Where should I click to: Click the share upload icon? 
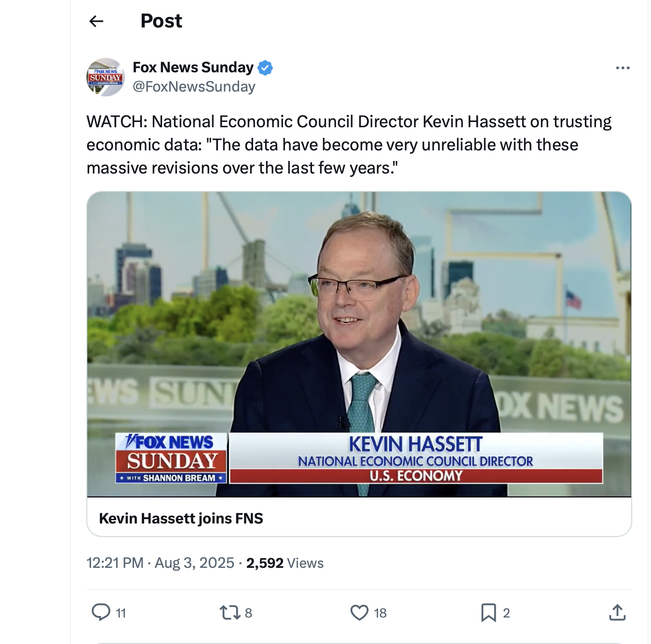pyautogui.click(x=617, y=612)
